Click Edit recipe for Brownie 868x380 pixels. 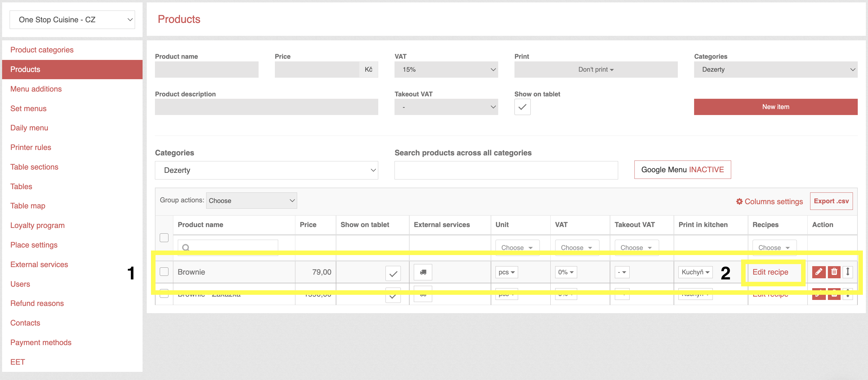[770, 272]
